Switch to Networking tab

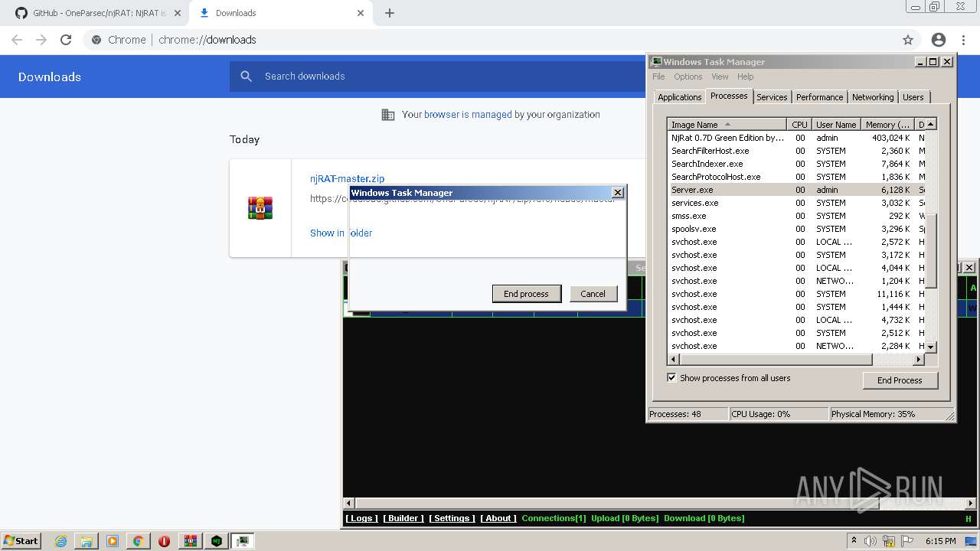(873, 97)
